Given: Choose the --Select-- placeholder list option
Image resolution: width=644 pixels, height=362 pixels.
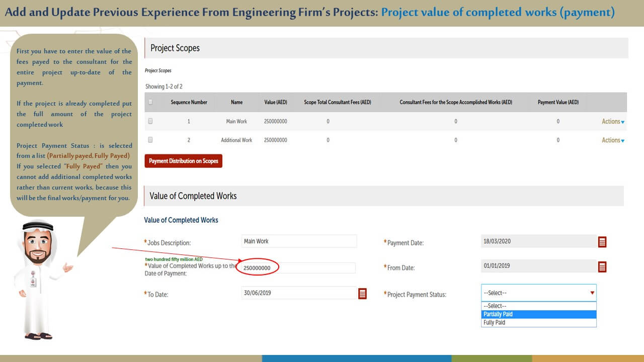Looking at the screenshot, I should tap(538, 306).
